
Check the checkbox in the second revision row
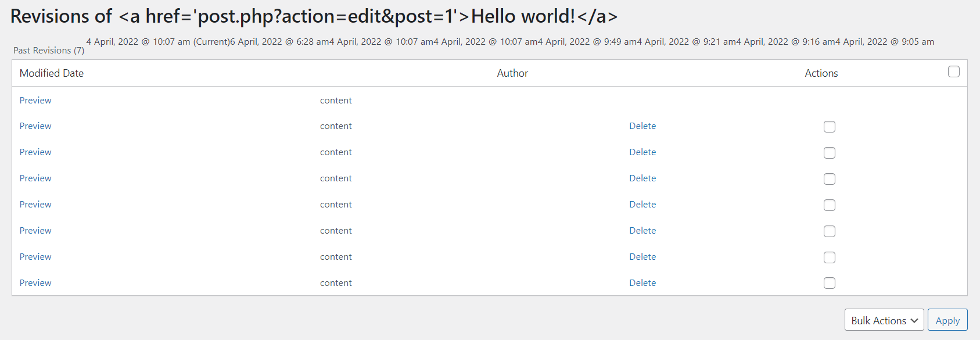(829, 127)
